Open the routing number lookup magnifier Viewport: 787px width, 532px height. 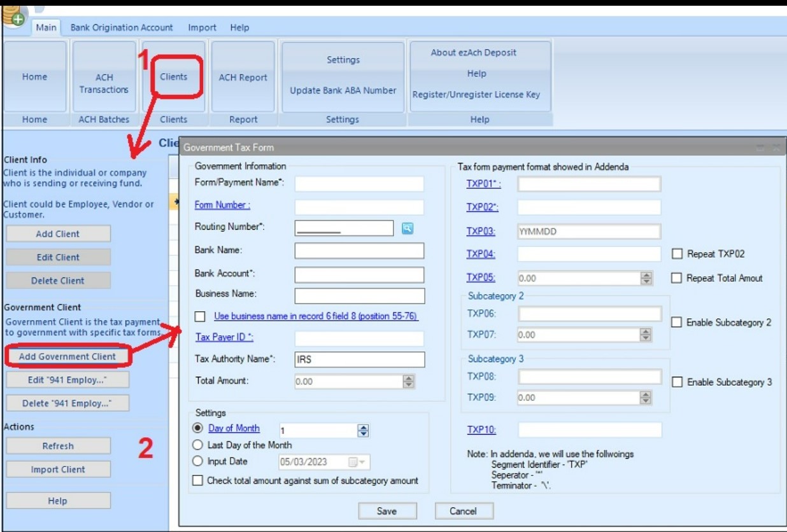tap(408, 227)
